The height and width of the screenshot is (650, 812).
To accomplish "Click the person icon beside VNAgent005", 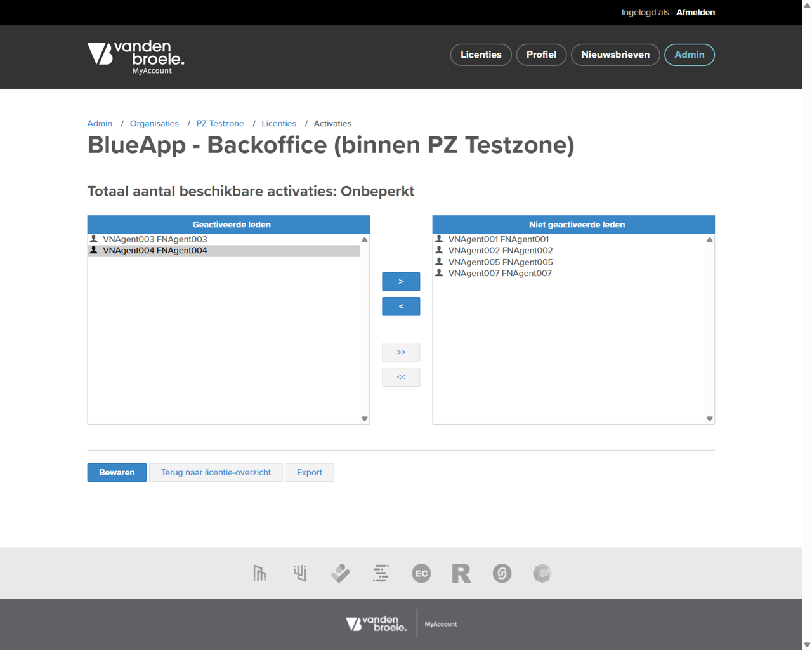I will pos(439,262).
